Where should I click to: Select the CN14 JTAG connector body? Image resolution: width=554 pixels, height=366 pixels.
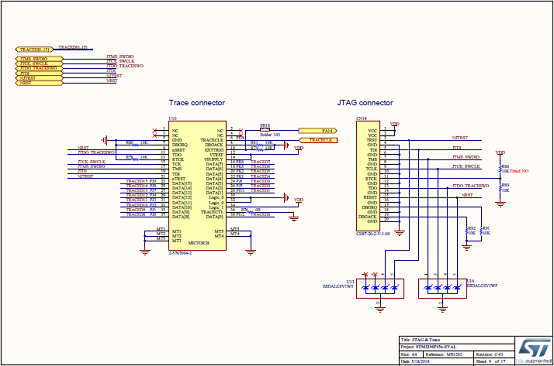pos(367,176)
